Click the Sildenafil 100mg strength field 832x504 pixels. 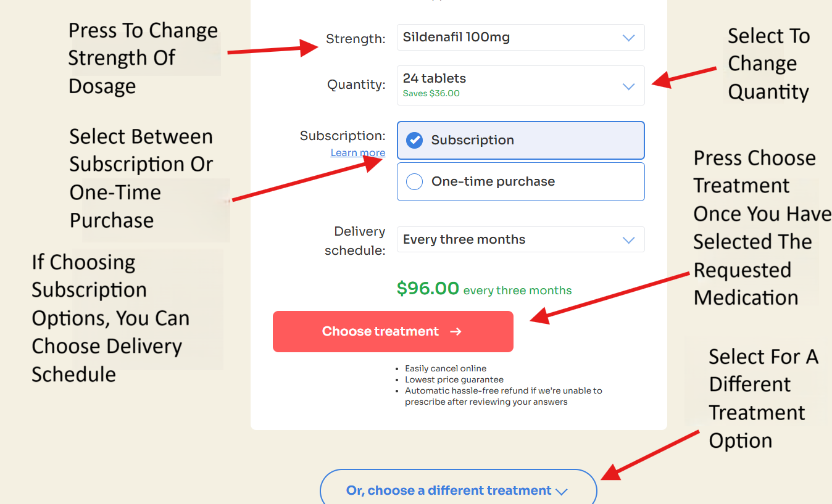(457, 38)
